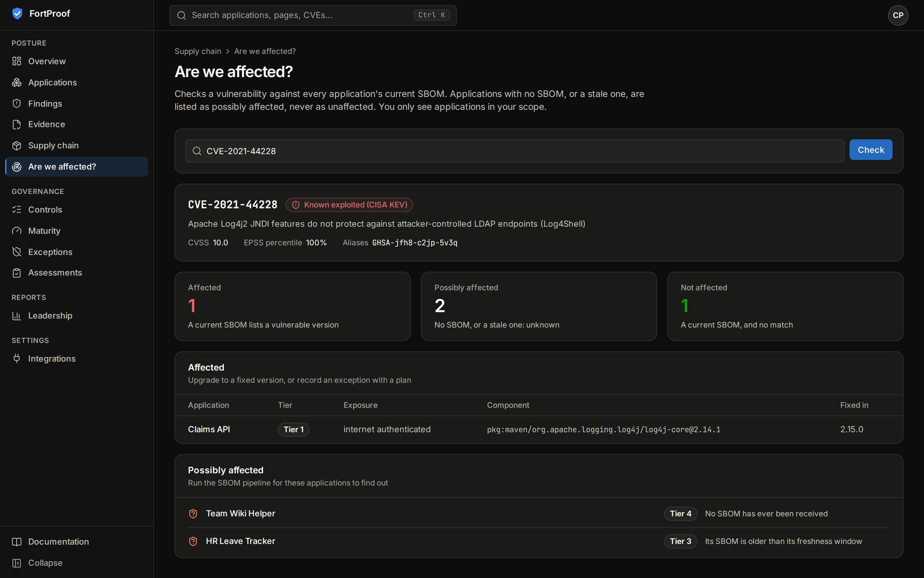Click the CVE-2021-44228 lookup input
924x578 pixels.
coord(514,151)
